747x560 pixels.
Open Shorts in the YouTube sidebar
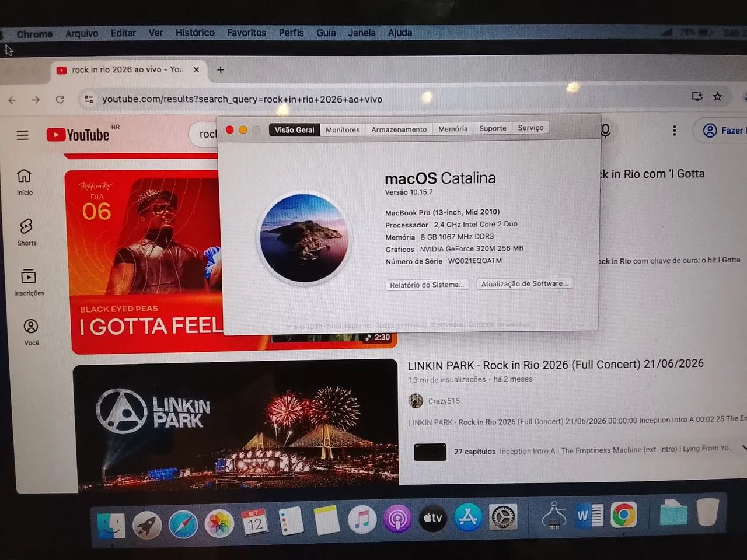(26, 232)
